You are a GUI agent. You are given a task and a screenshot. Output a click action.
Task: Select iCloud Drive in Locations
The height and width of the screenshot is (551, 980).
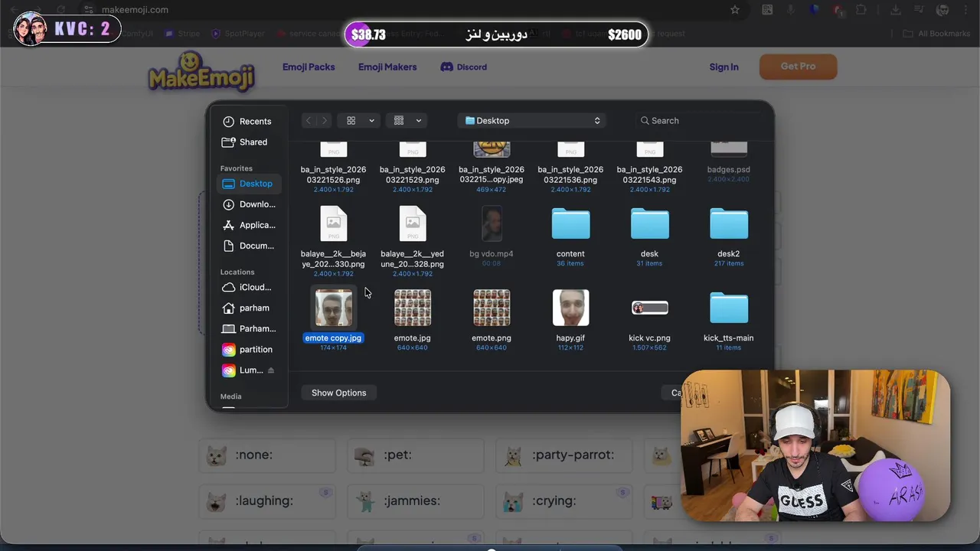247,287
